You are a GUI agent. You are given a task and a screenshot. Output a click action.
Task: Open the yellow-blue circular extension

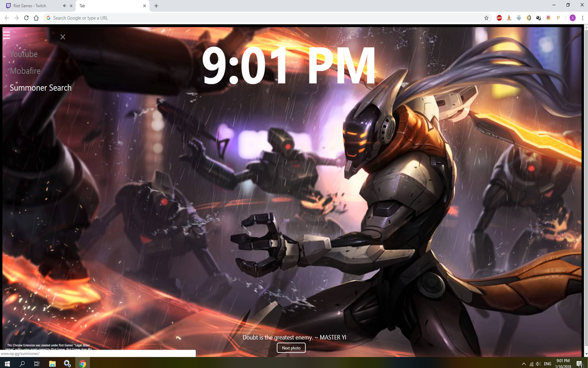529,18
